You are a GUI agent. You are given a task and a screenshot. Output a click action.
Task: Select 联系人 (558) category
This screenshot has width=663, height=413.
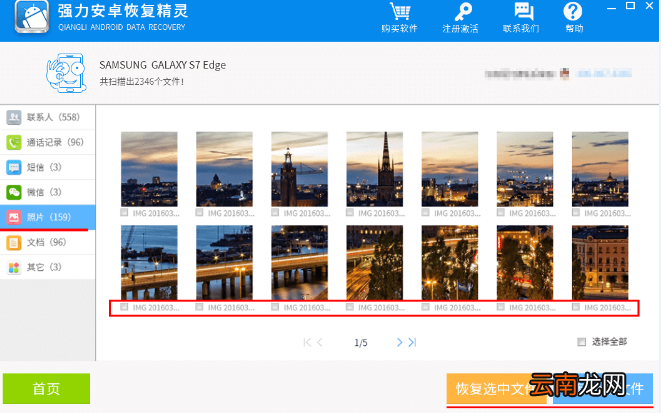pos(47,117)
